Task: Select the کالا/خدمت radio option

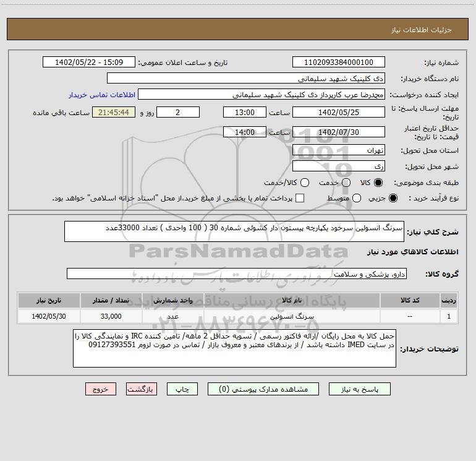Action: click(x=305, y=183)
